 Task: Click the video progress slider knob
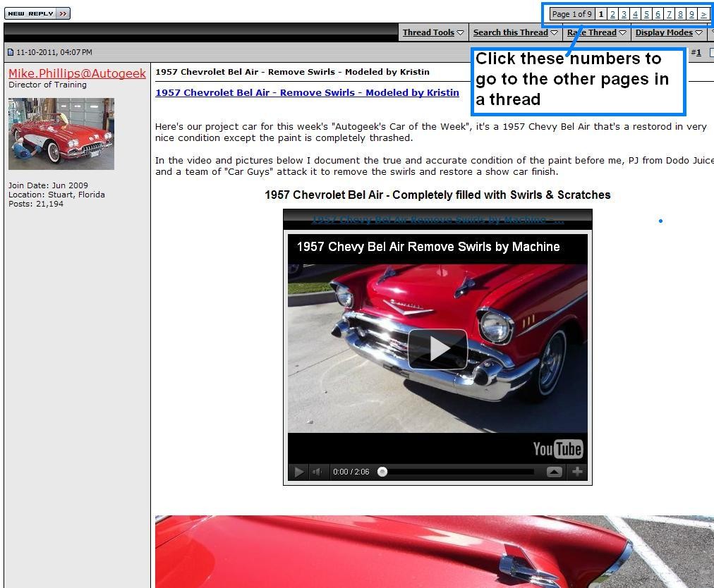point(382,472)
